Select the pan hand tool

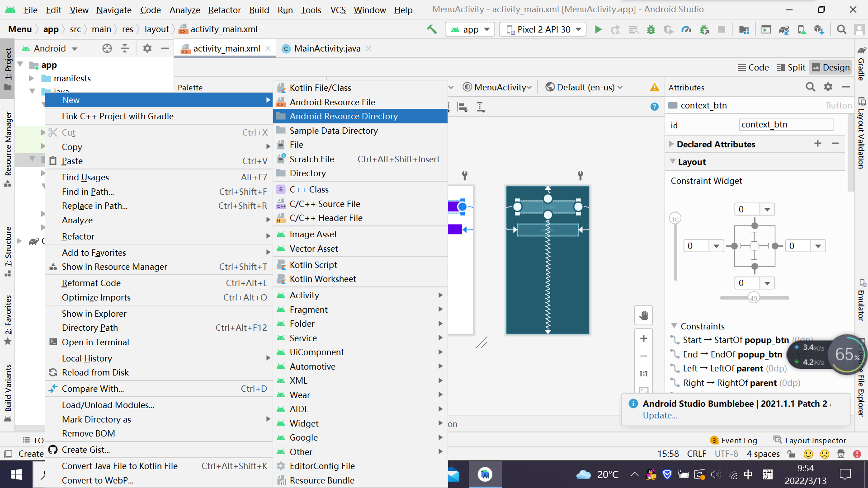(644, 315)
